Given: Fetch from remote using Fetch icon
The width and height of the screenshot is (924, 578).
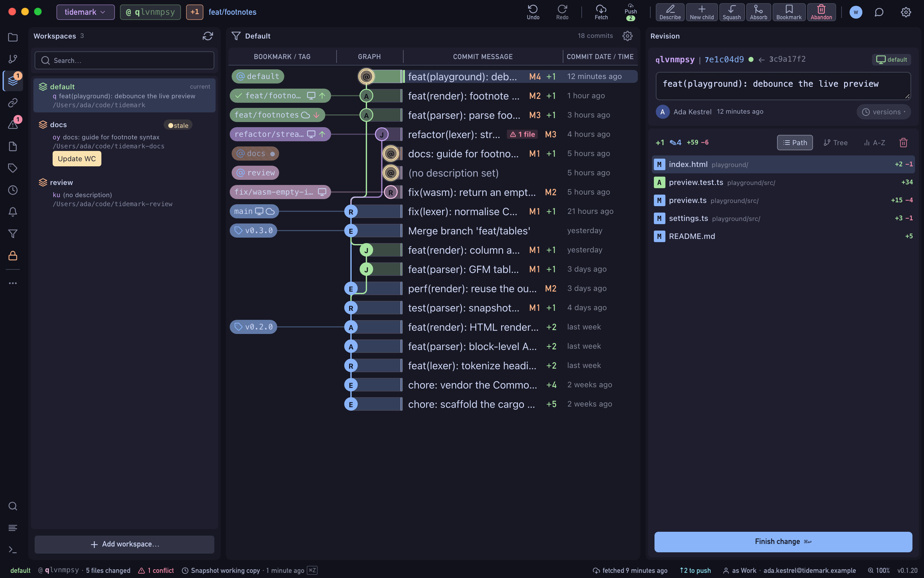Looking at the screenshot, I should tap(601, 12).
